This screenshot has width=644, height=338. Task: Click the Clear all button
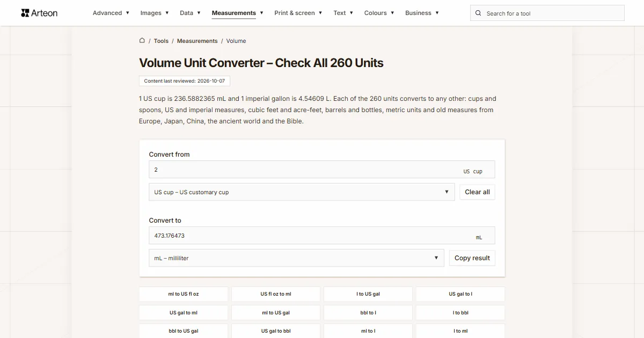[x=477, y=192]
